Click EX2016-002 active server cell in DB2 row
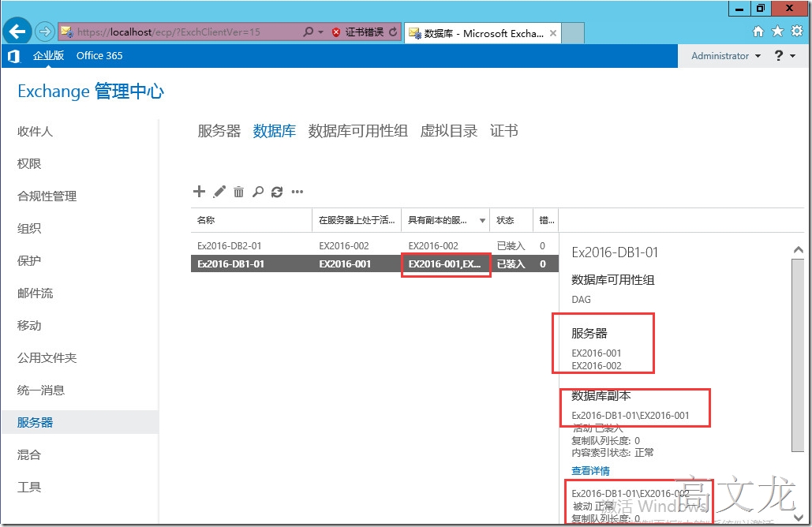Screen dimensions: 812x527 point(344,246)
